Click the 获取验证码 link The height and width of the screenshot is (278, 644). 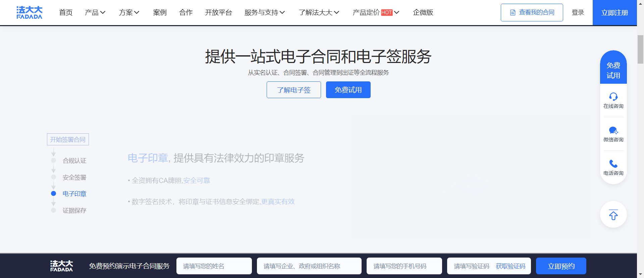tap(510, 266)
